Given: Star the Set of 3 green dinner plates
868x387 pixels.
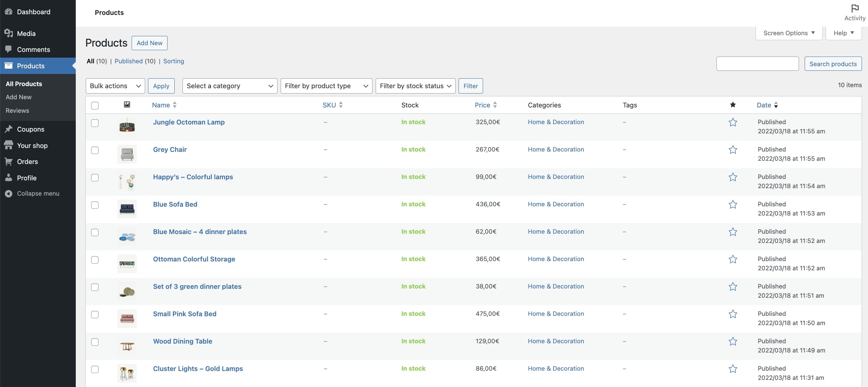Looking at the screenshot, I should pos(733,287).
